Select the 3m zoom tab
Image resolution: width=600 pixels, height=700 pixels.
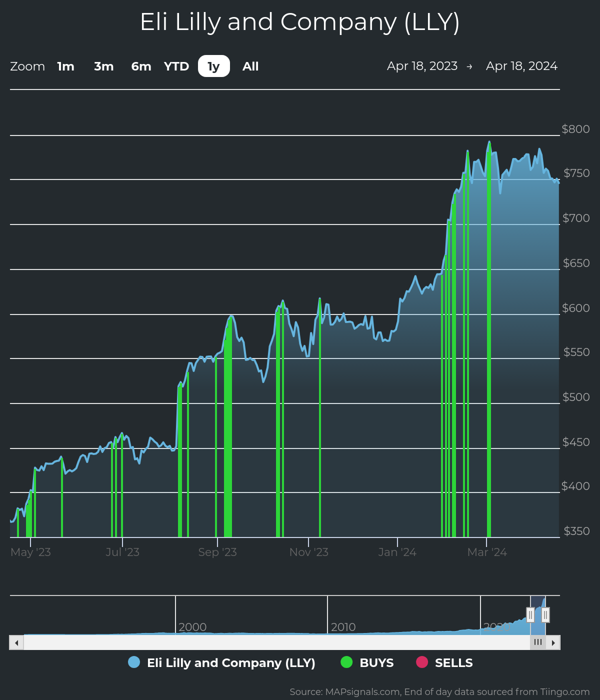(x=103, y=66)
